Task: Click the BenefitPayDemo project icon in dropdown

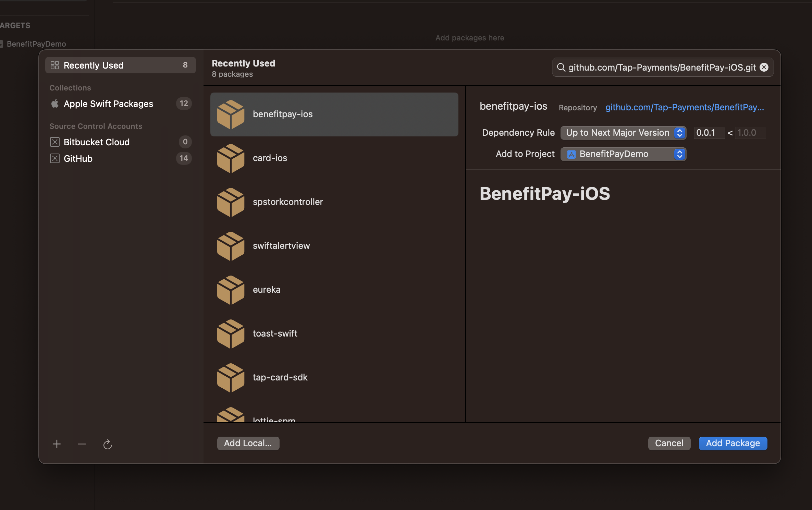Action: pos(571,154)
